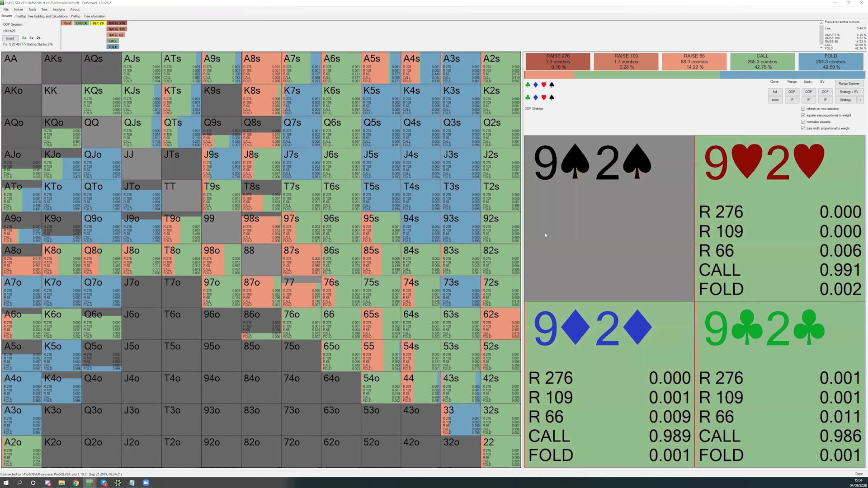Open Skype from the taskbar

pos(104,483)
